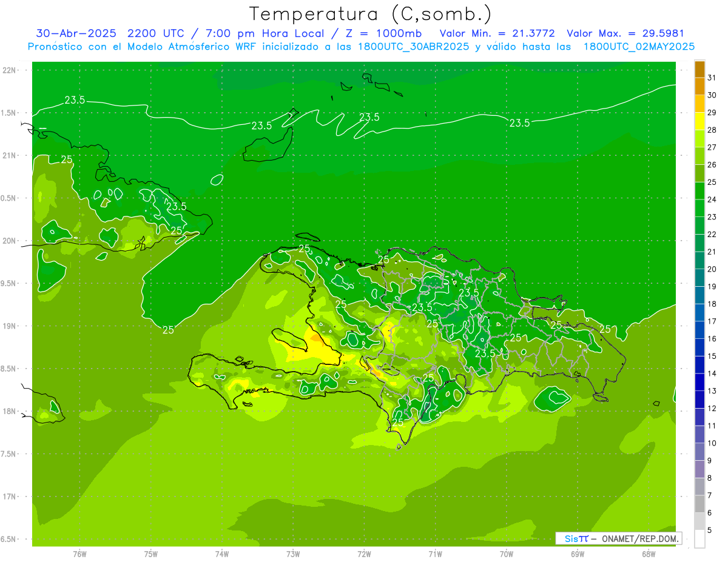Click the 'Z = 1000mb' level text
This screenshot has height=562, width=728.
click(x=385, y=33)
